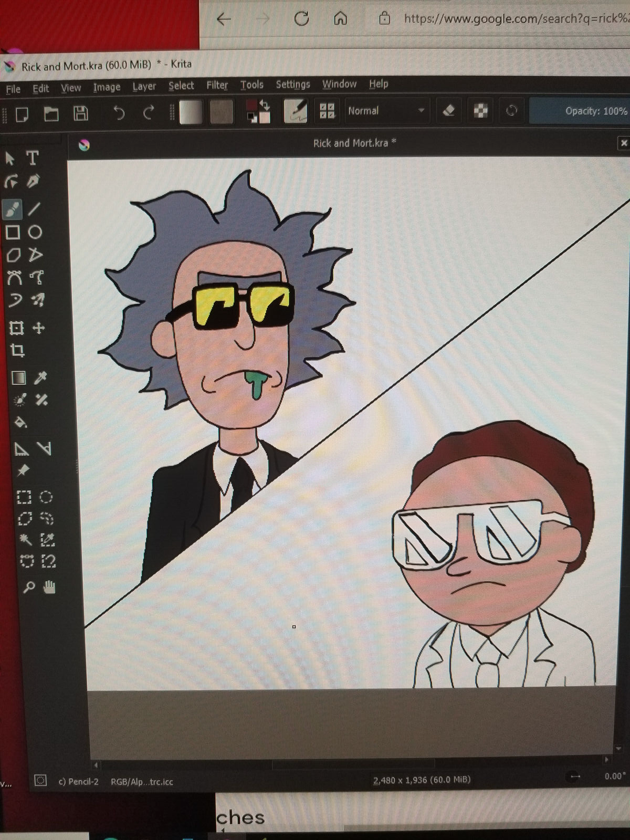Viewport: 630px width, 840px height.
Task: Select the Color Sampler eyedropper tool
Action: [x=40, y=377]
